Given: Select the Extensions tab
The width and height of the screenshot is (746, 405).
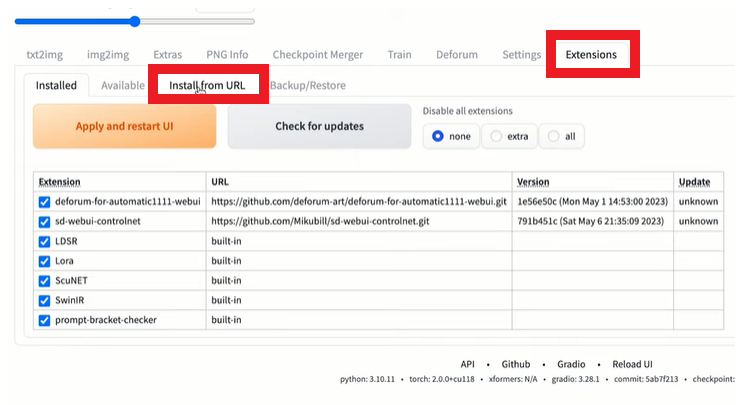Looking at the screenshot, I should pos(591,55).
